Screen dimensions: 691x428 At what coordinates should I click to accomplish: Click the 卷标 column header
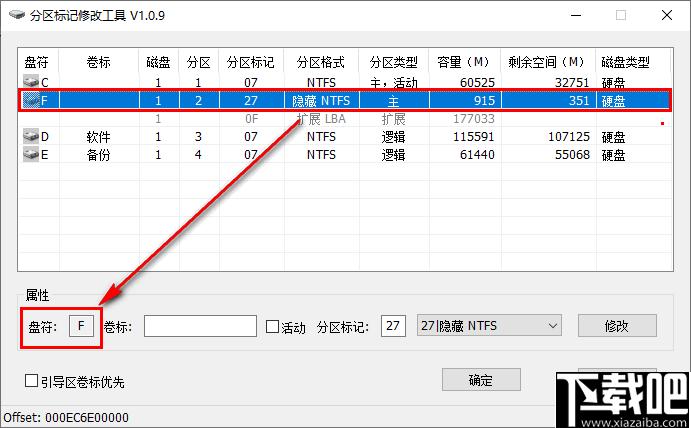click(x=99, y=62)
